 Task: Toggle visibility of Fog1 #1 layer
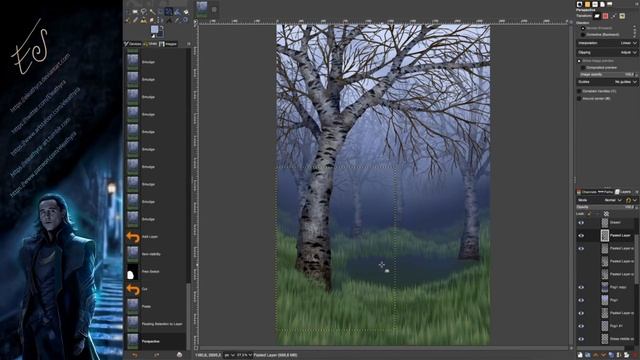[581, 326]
